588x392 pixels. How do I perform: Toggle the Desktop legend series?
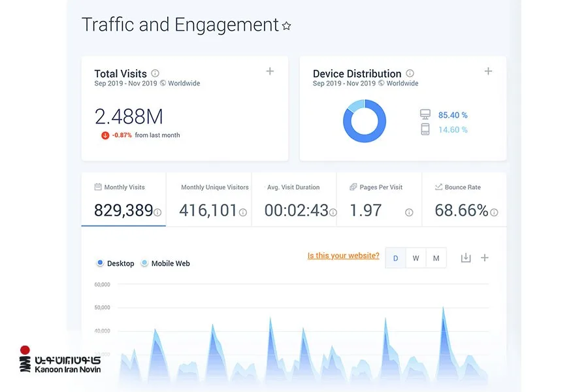[116, 263]
